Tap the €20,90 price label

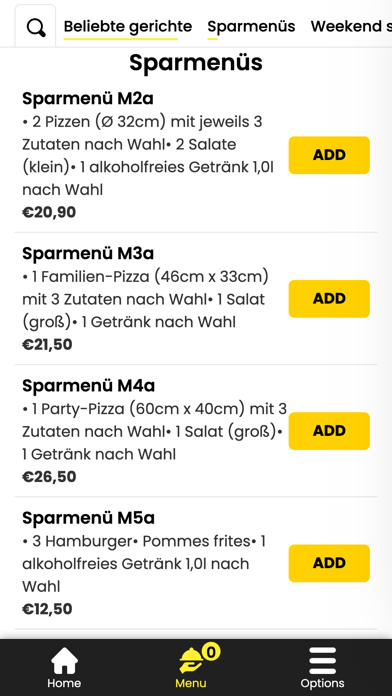49,212
